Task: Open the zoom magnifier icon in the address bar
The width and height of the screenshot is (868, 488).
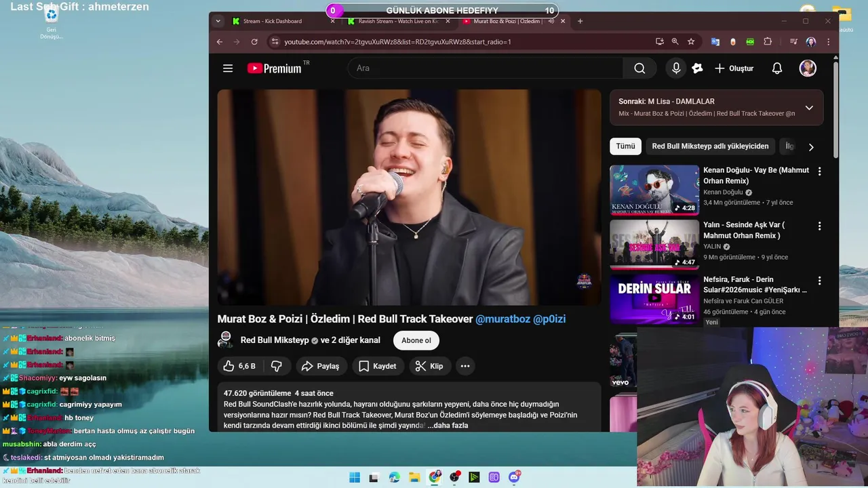Action: click(x=675, y=41)
